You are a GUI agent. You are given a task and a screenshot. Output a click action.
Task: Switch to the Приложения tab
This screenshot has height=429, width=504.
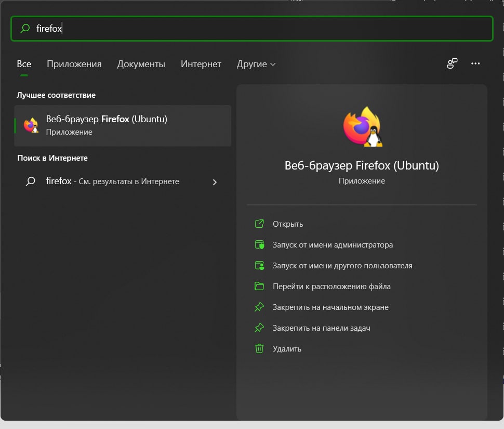pos(74,64)
